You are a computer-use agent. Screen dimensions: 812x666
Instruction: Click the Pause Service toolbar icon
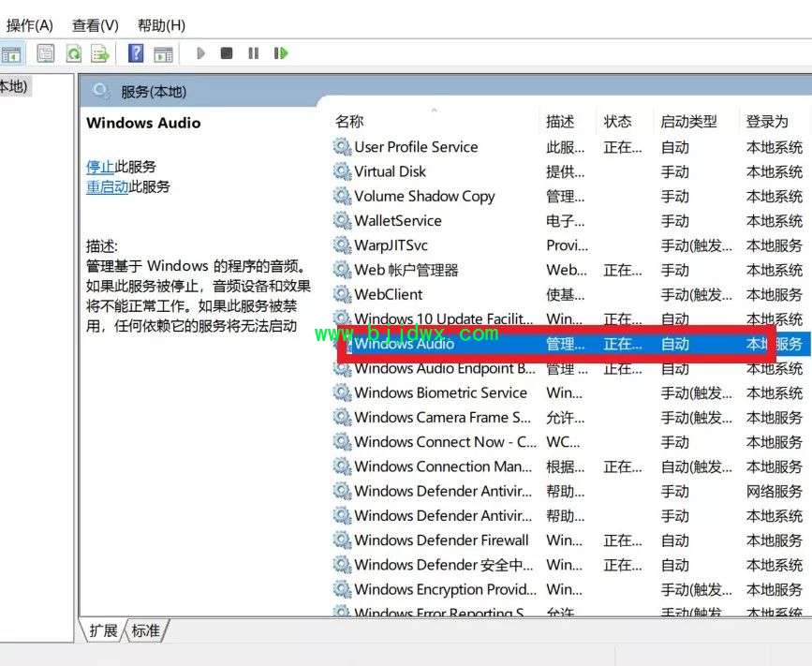(253, 52)
